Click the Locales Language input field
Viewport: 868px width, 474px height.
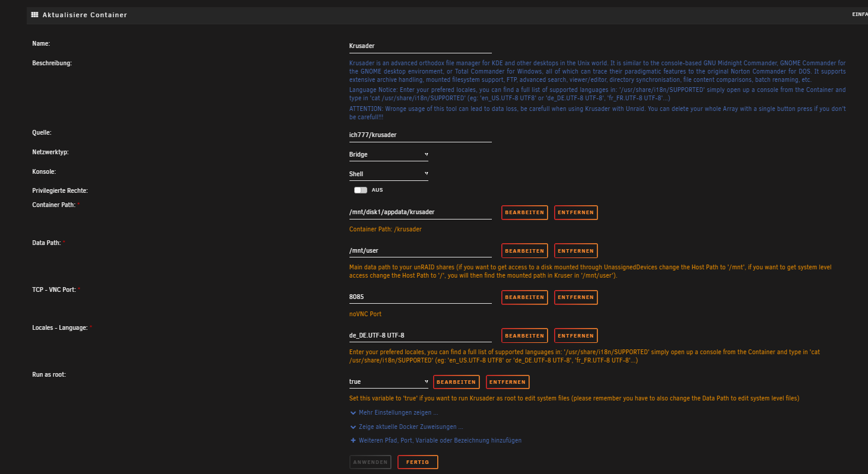[x=421, y=335]
